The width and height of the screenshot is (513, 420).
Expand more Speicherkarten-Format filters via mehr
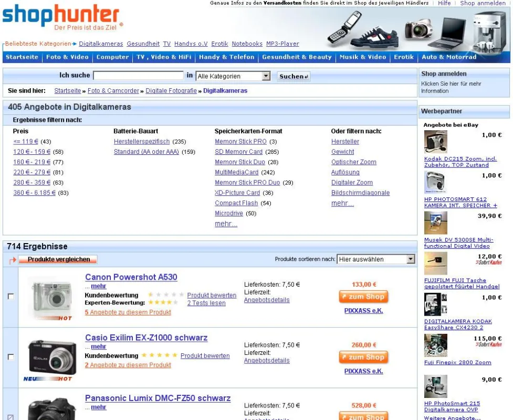point(226,224)
